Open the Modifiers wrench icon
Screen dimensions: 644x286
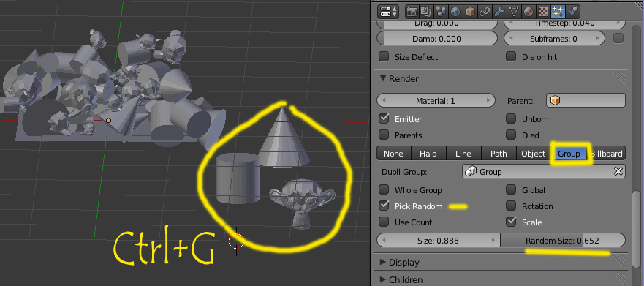500,12
